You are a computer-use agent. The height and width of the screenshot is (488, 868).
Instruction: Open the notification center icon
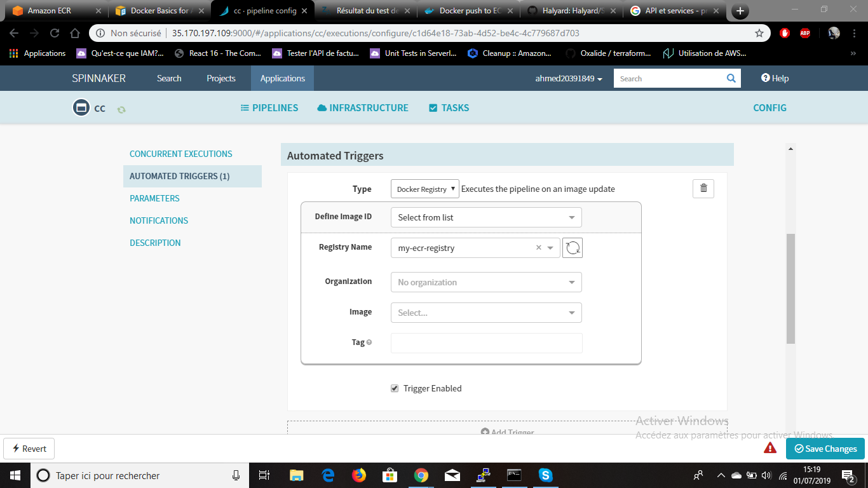[x=848, y=475]
